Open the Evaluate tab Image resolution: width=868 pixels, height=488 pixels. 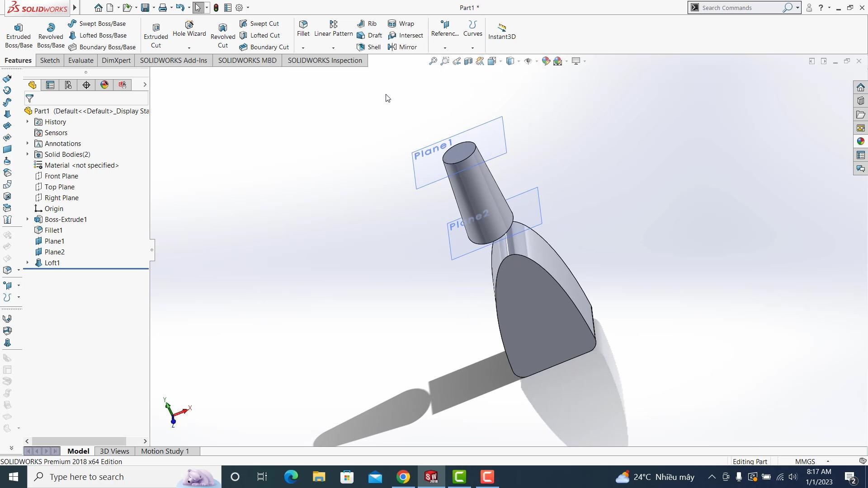coord(80,61)
